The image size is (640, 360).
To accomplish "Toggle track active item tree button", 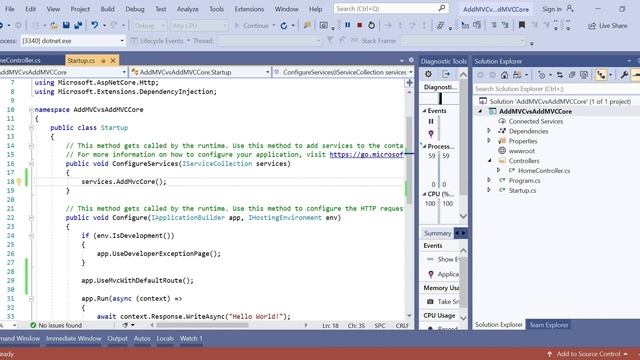I will click(601, 75).
